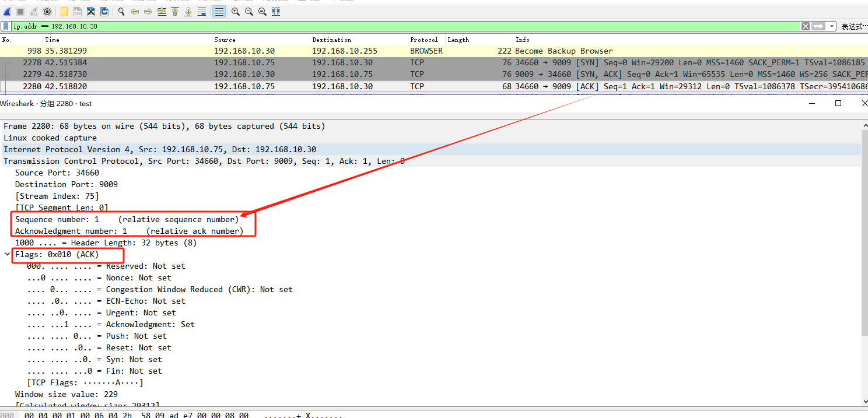Go back using the green left arrow
The height and width of the screenshot is (418, 868).
pyautogui.click(x=135, y=12)
